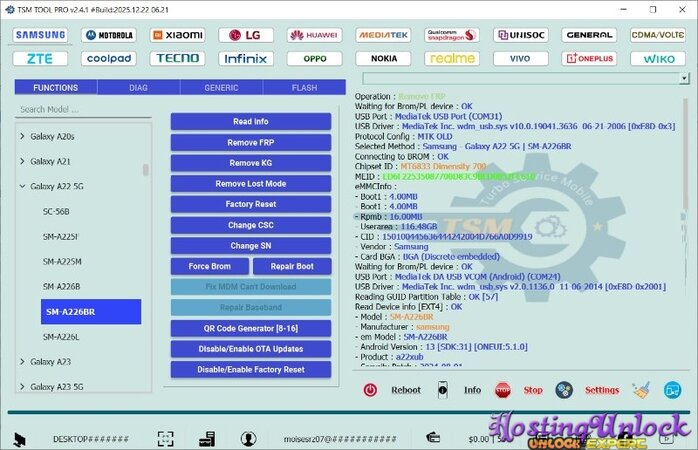Select the Samsung brand button
This screenshot has height=450, width=698.
[x=41, y=35]
